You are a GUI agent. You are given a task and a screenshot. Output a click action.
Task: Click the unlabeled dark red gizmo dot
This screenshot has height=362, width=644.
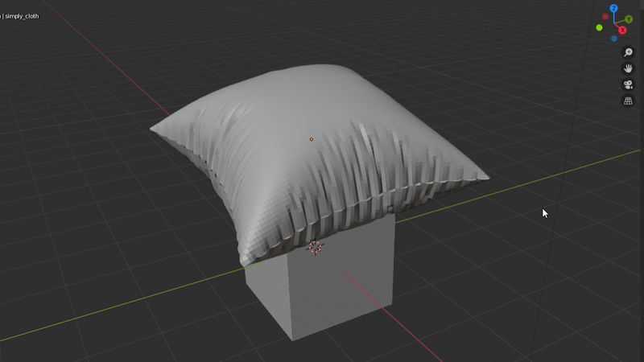pos(605,16)
